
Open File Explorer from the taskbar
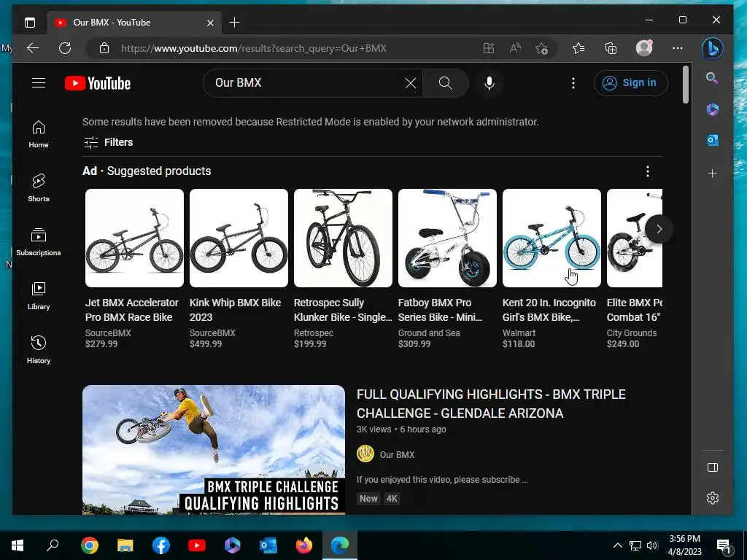coord(125,545)
